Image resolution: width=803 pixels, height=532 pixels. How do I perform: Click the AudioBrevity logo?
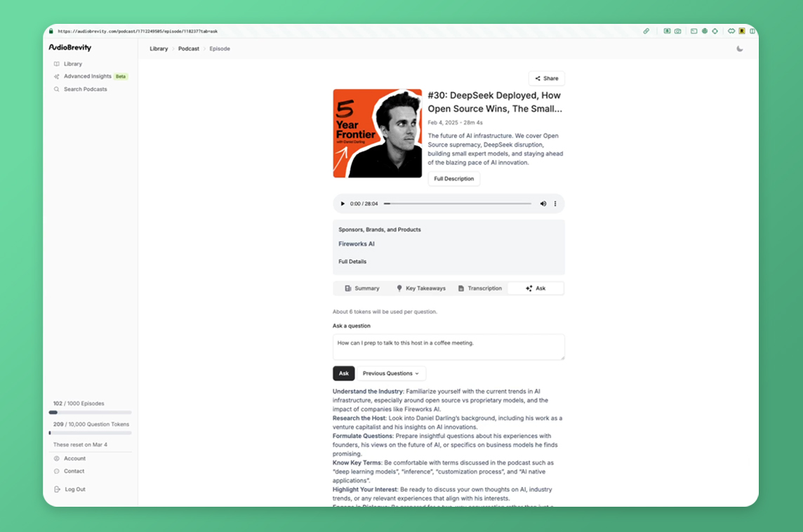coord(69,47)
